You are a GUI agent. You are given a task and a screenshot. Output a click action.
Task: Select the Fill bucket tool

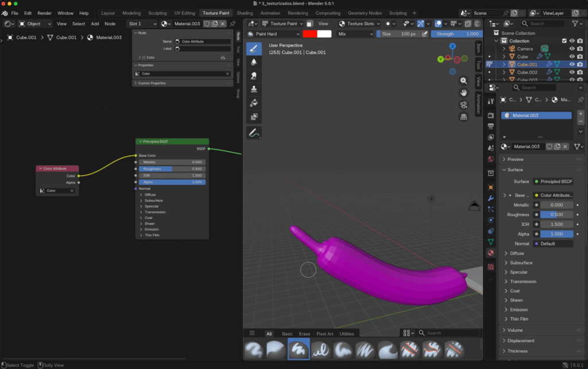tap(254, 103)
